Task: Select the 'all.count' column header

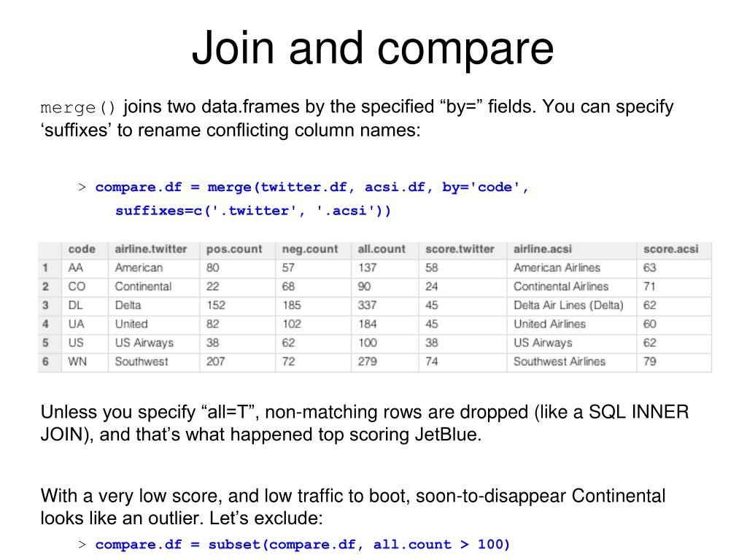Action: (382, 249)
